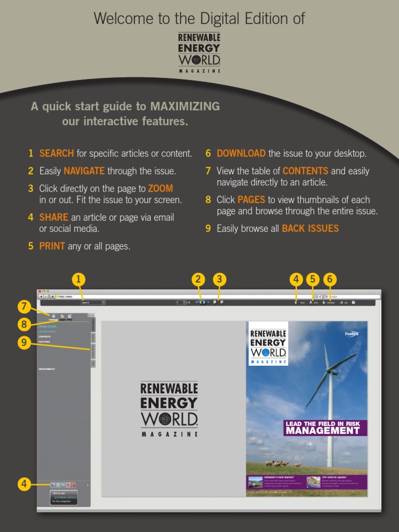Click the red close window button

pyautogui.click(x=39, y=291)
